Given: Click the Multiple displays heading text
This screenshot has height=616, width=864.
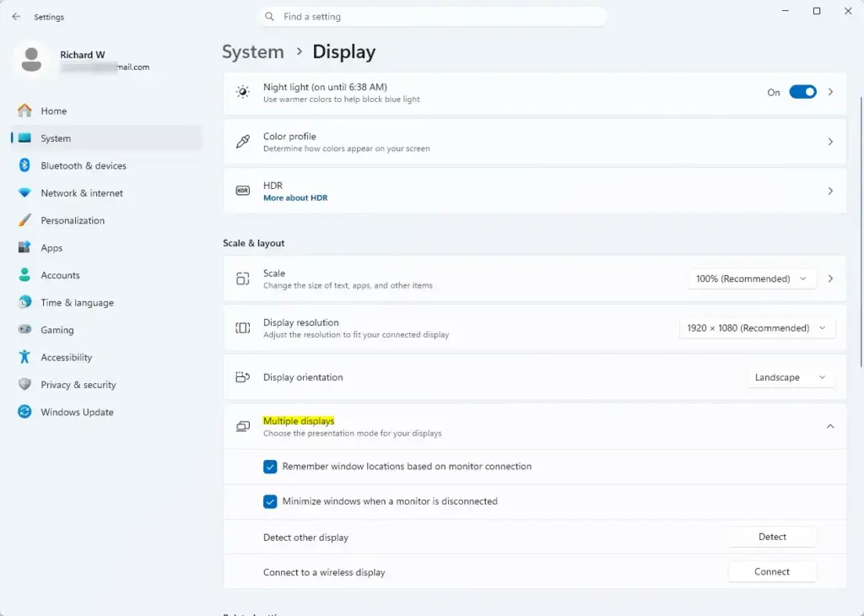Looking at the screenshot, I should (x=299, y=421).
